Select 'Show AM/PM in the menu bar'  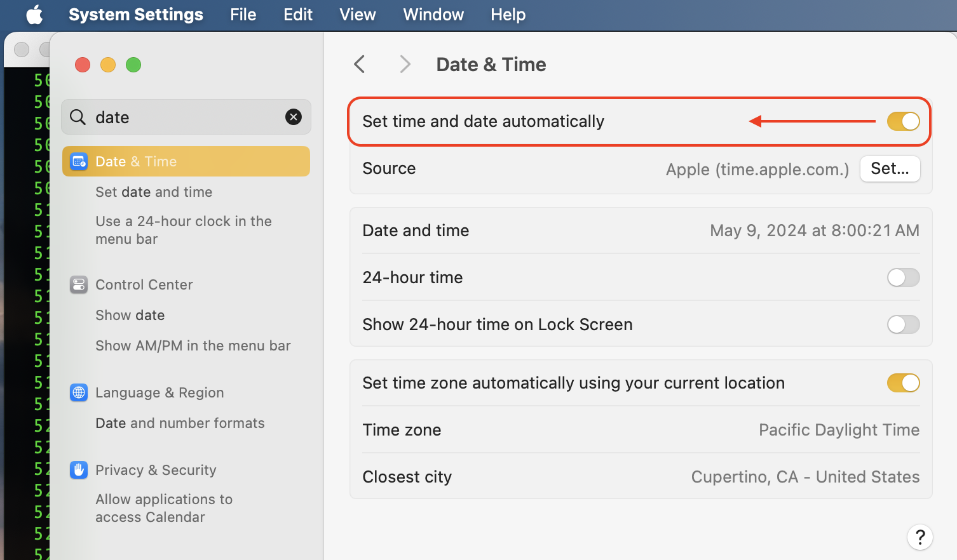tap(193, 345)
